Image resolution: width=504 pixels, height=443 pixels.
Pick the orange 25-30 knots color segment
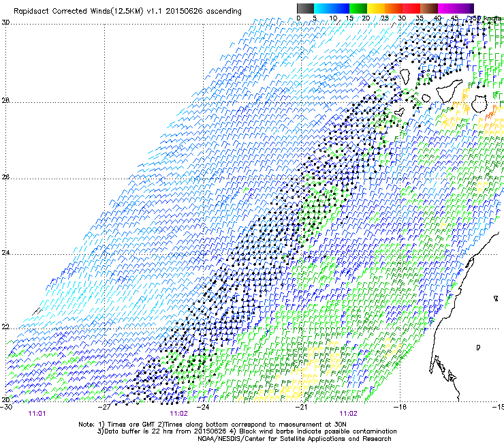click(394, 8)
